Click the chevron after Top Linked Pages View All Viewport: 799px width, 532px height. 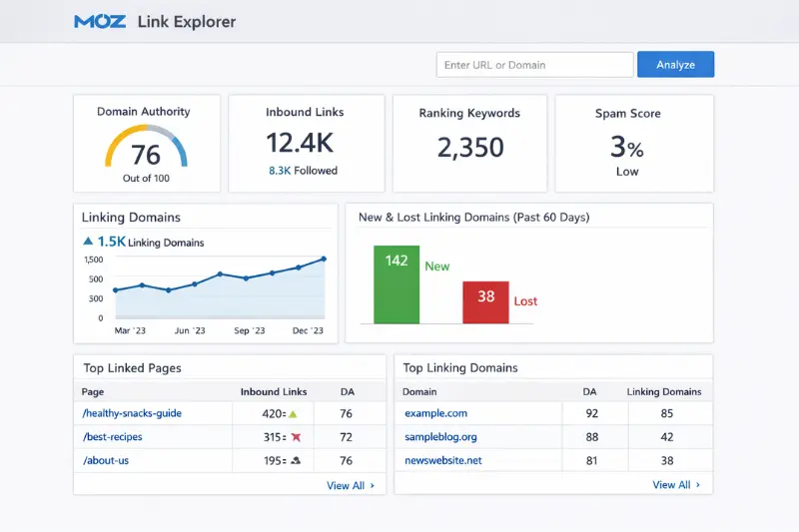click(x=373, y=486)
